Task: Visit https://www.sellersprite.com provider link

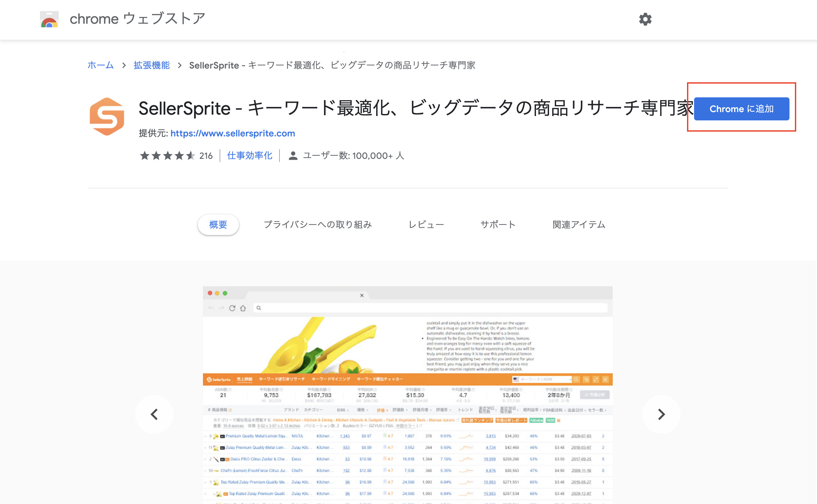Action: click(x=232, y=133)
